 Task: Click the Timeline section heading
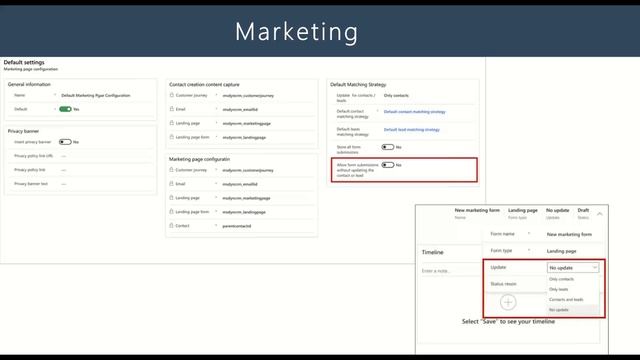tap(433, 252)
